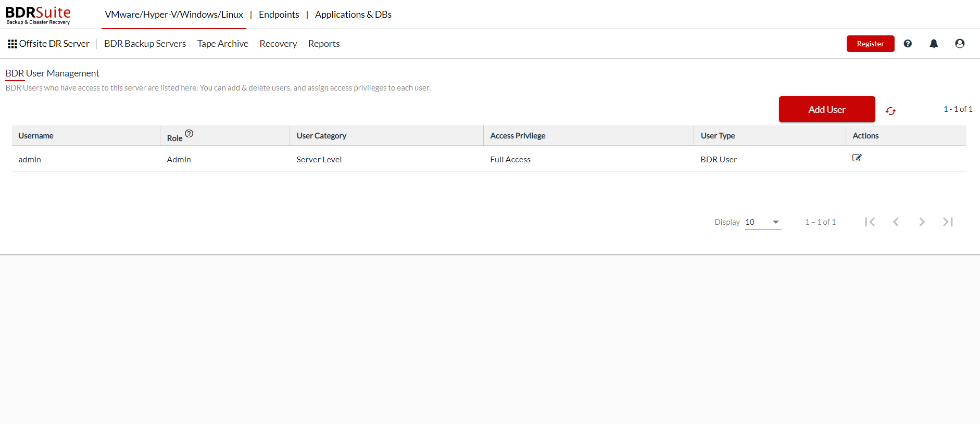Go to first page of users
The width and height of the screenshot is (980, 424).
(x=870, y=222)
